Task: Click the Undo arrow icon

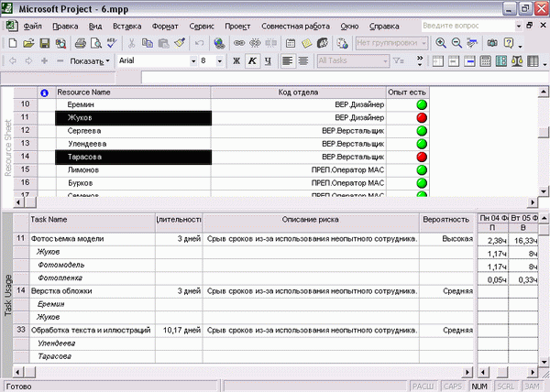Action: (x=199, y=43)
